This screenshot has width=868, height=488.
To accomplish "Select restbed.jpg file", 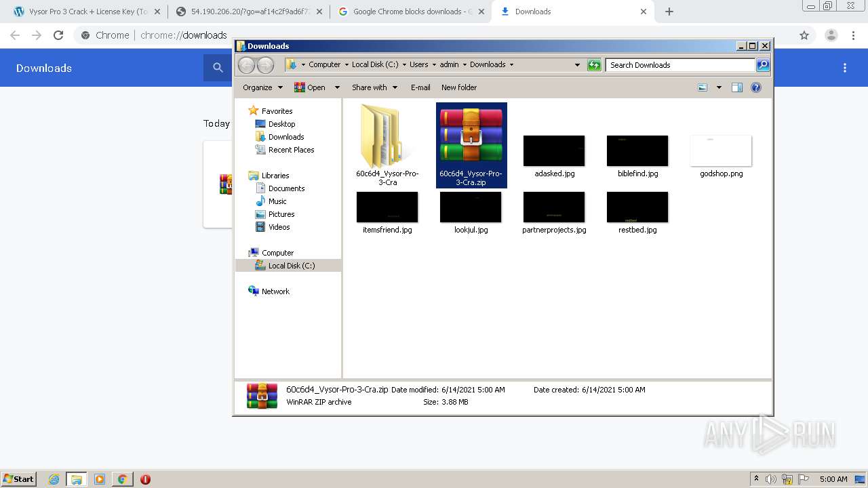I will coord(637,213).
